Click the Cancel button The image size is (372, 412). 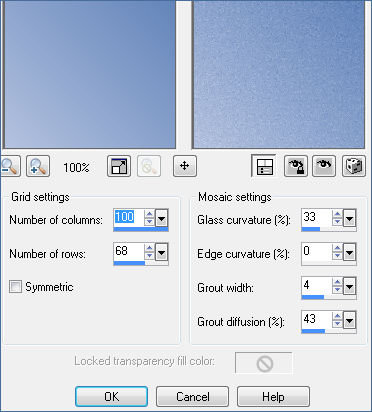192,396
